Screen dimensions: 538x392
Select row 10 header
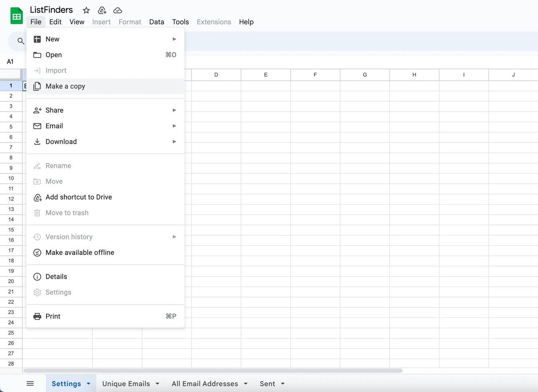point(11,178)
